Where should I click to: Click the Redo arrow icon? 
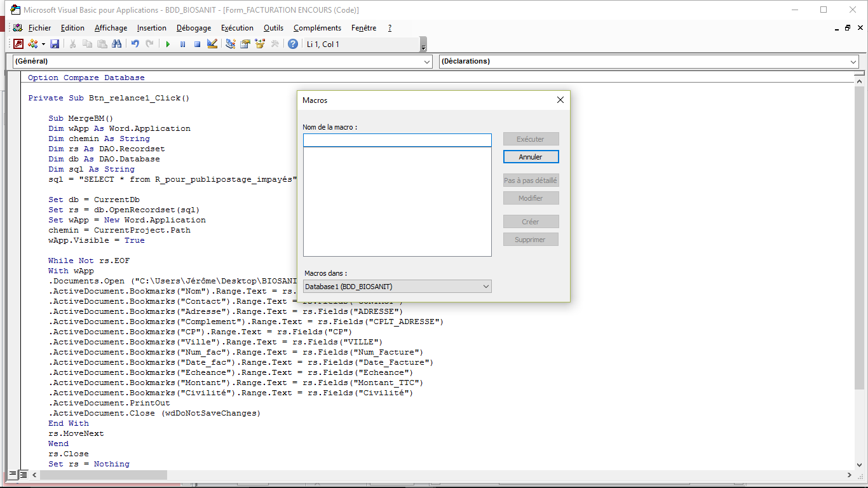(x=149, y=44)
